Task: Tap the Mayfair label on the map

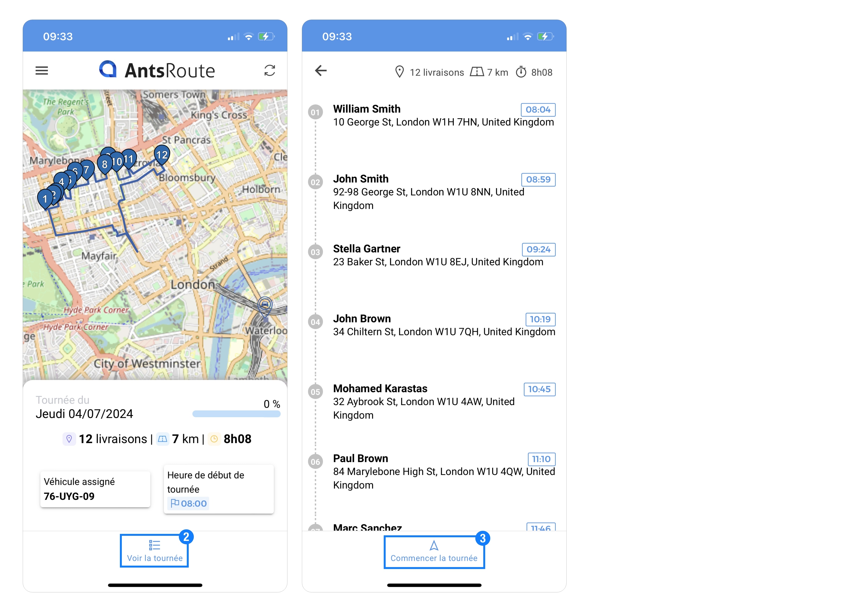Action: tap(99, 256)
